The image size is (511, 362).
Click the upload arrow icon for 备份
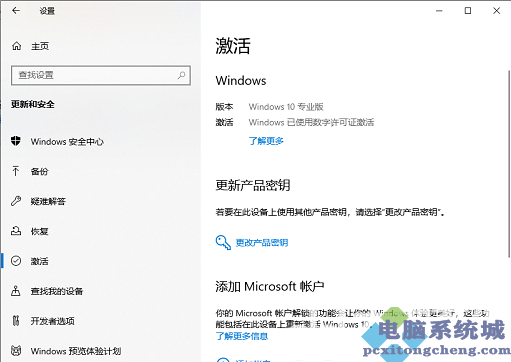click(x=16, y=171)
